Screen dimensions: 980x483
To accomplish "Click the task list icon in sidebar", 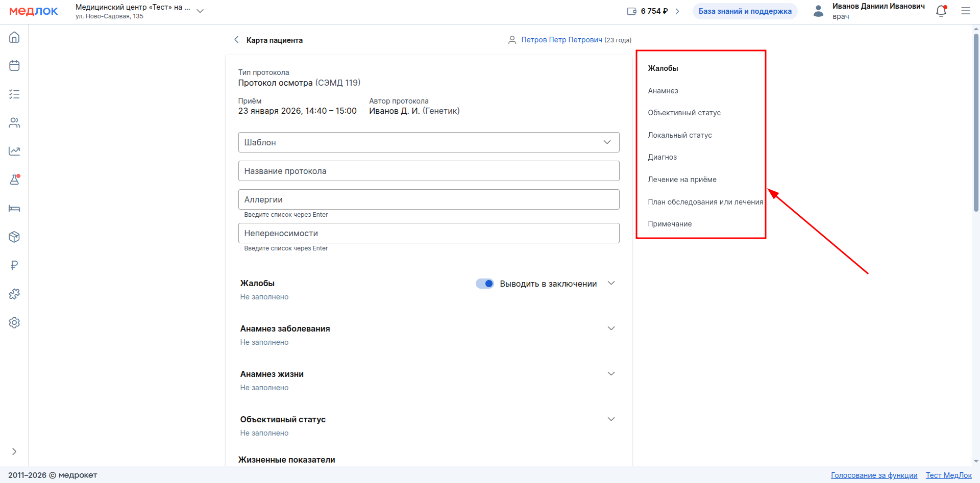I will point(14,94).
